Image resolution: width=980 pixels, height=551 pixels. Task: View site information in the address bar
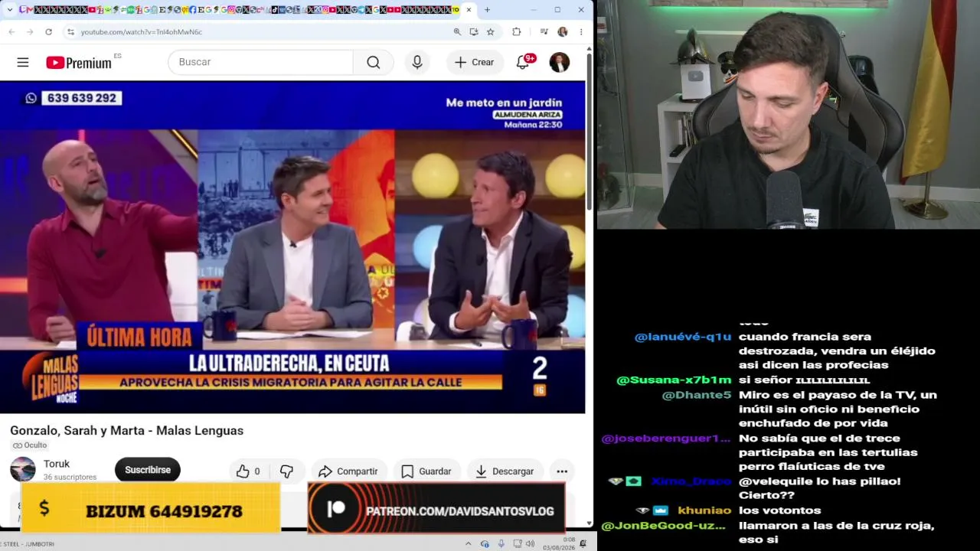coord(70,31)
